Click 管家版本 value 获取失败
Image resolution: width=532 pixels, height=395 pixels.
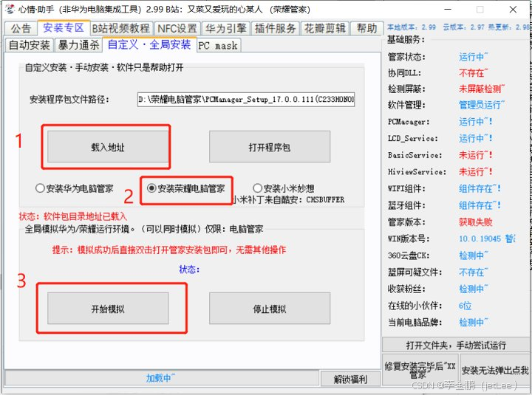click(x=475, y=221)
